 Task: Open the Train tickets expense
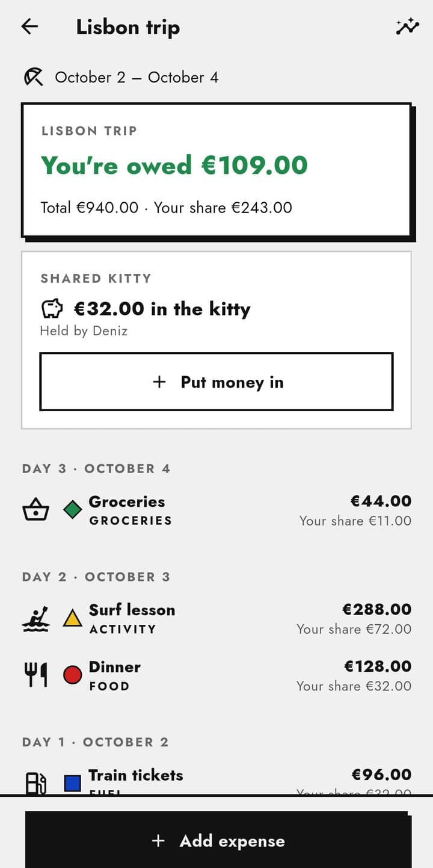click(x=216, y=781)
